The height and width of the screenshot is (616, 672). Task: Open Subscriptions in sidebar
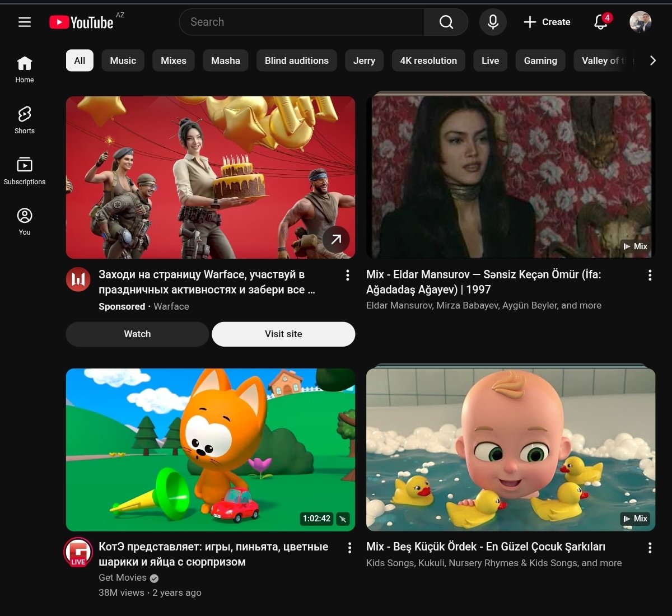(x=25, y=171)
